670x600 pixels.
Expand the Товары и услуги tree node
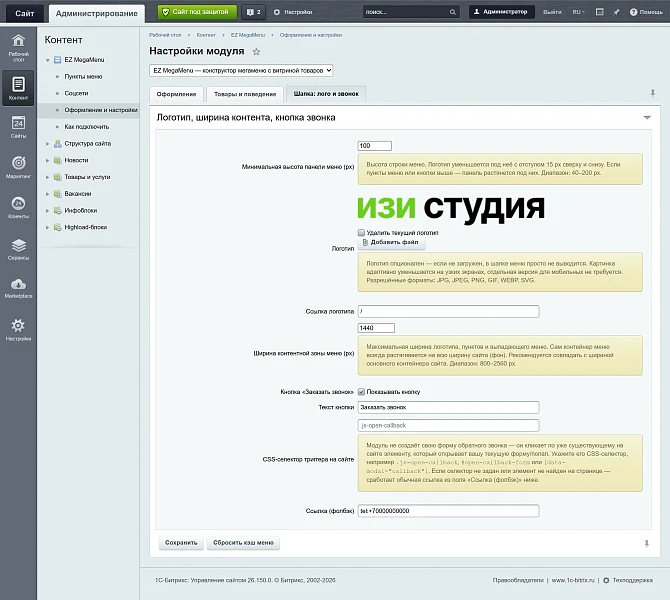pos(47,177)
